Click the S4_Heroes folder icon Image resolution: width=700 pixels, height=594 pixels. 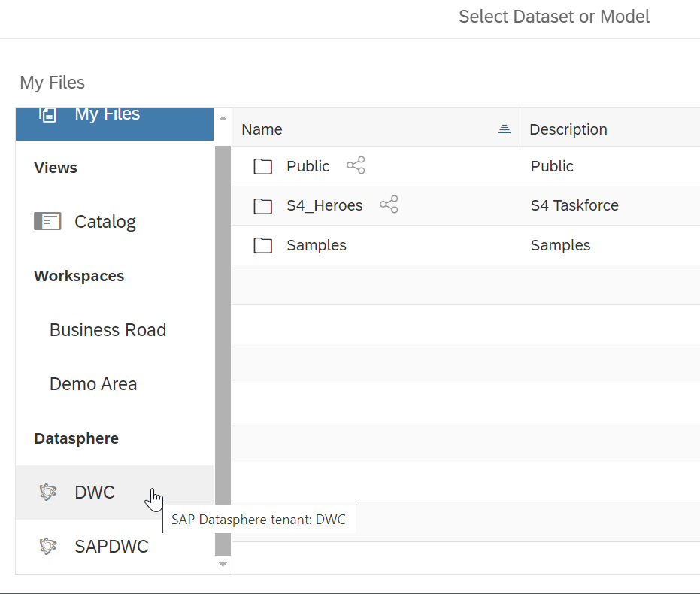[262, 205]
